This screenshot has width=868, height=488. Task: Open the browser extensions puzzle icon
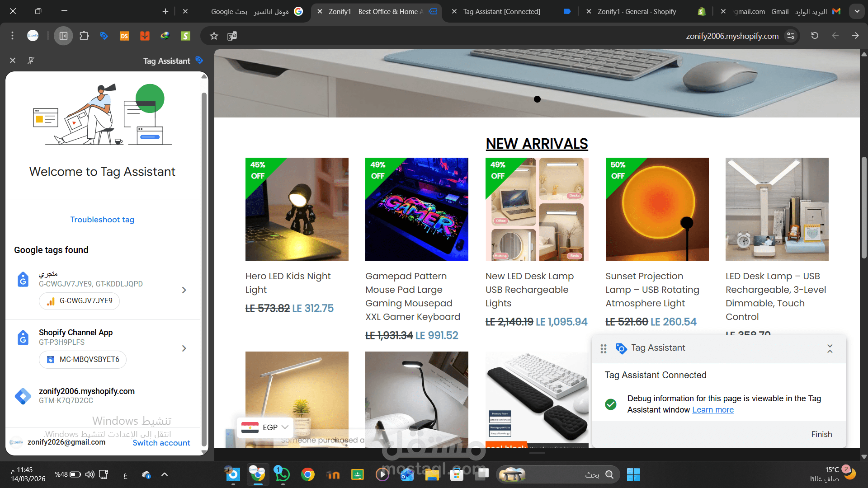(x=84, y=36)
